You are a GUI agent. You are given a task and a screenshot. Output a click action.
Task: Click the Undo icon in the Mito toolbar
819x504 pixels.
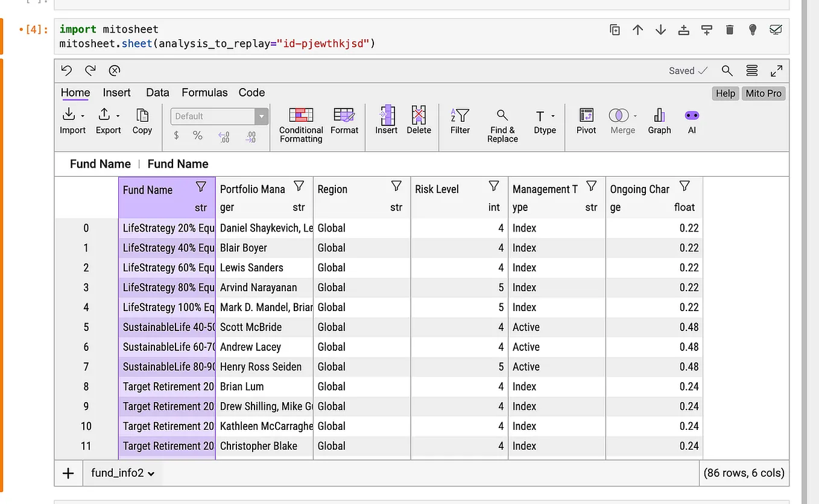point(66,71)
